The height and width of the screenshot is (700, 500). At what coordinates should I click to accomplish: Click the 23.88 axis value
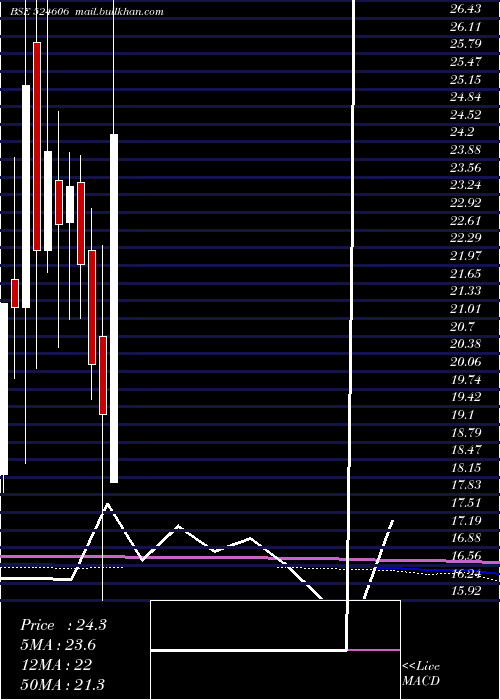[x=465, y=150]
